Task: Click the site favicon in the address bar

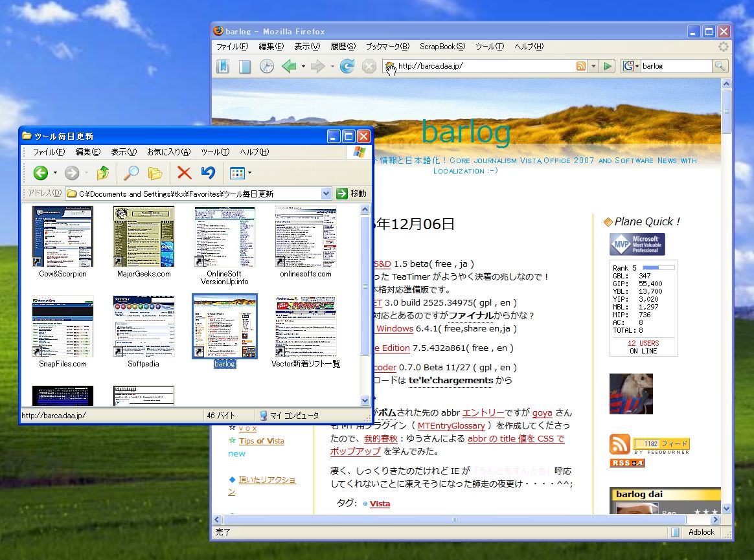Action: coord(390,66)
